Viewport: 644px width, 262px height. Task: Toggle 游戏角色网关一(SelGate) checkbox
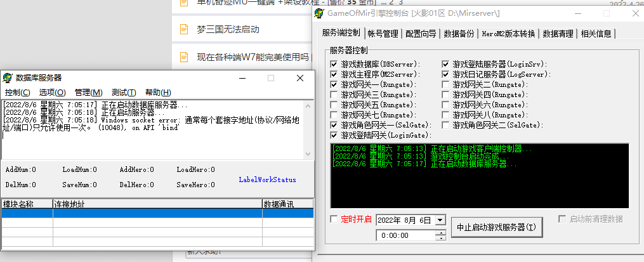334,124
